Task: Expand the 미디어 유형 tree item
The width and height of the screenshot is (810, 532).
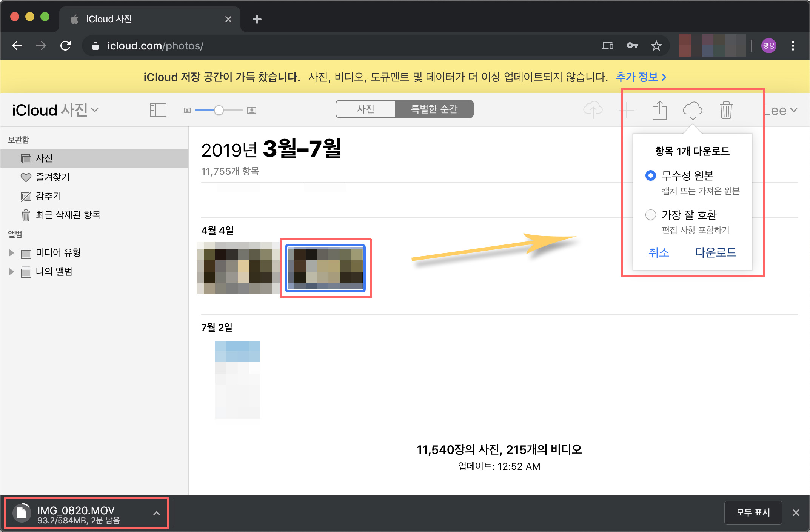Action: tap(11, 253)
